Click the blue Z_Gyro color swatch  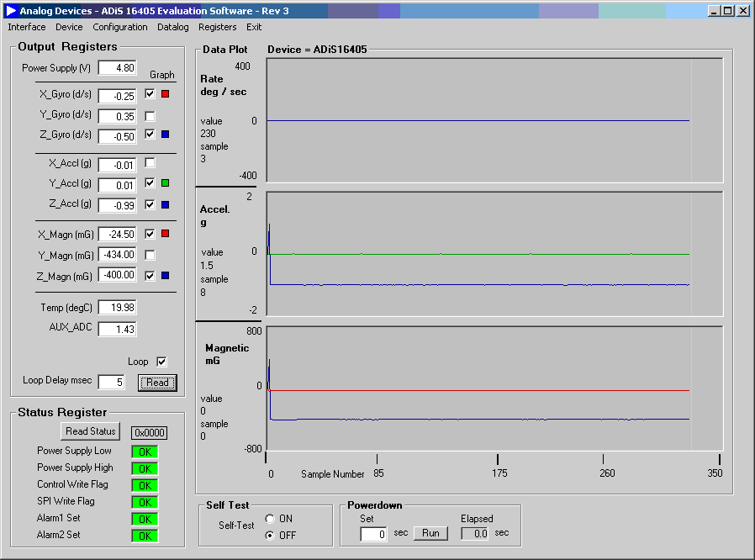click(165, 134)
